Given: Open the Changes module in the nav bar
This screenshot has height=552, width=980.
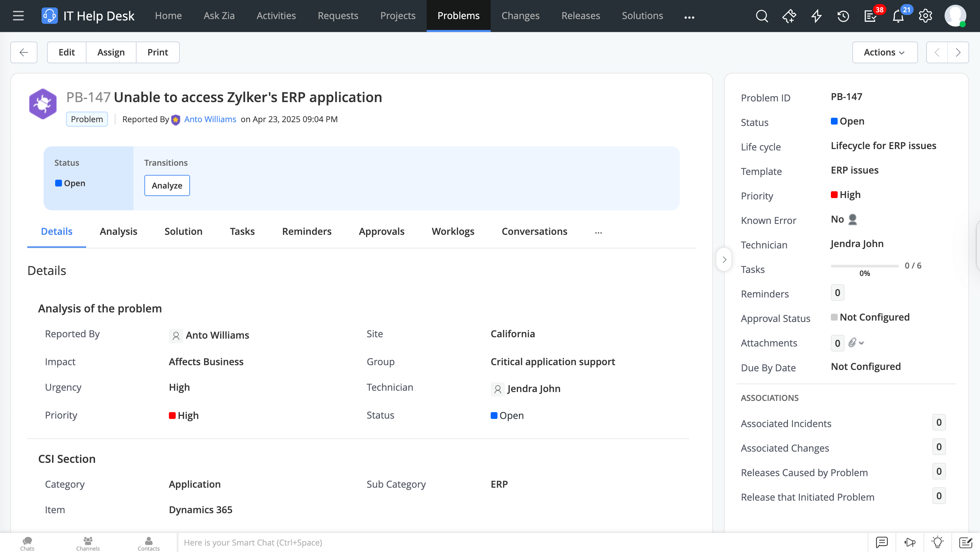Looking at the screenshot, I should 520,16.
